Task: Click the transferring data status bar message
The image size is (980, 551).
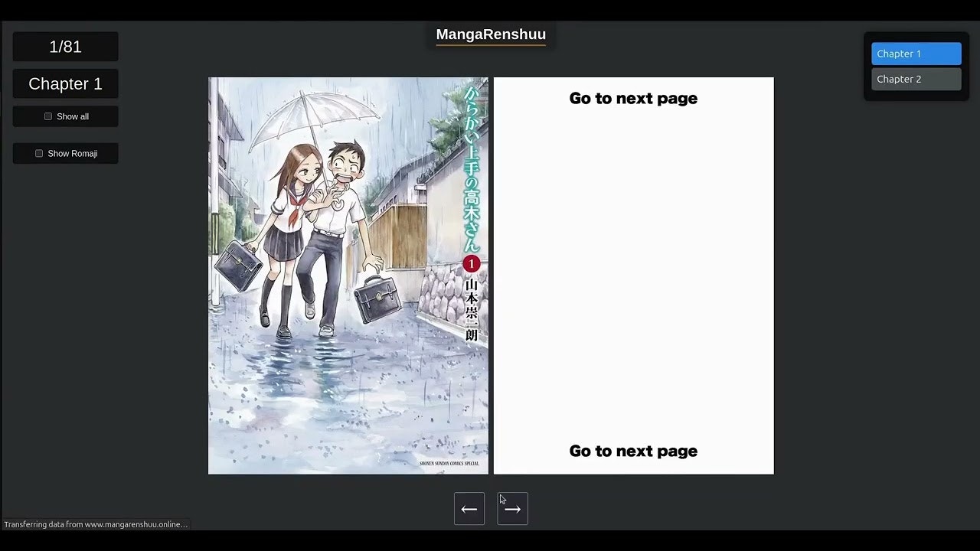Action: [96, 524]
